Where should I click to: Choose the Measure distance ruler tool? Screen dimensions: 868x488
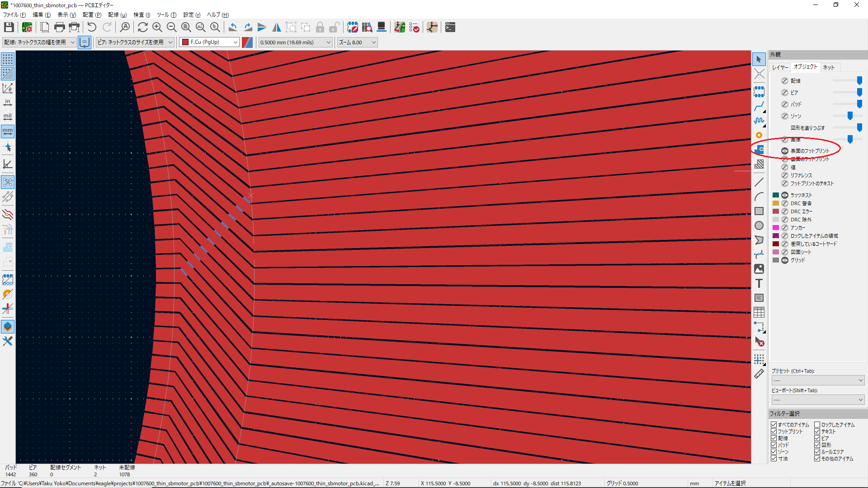[759, 374]
